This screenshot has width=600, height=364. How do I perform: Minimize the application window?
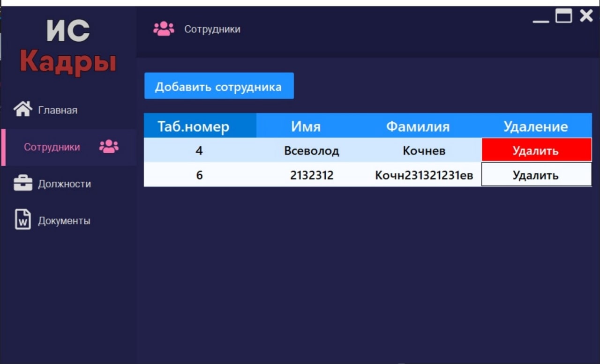[x=541, y=21]
